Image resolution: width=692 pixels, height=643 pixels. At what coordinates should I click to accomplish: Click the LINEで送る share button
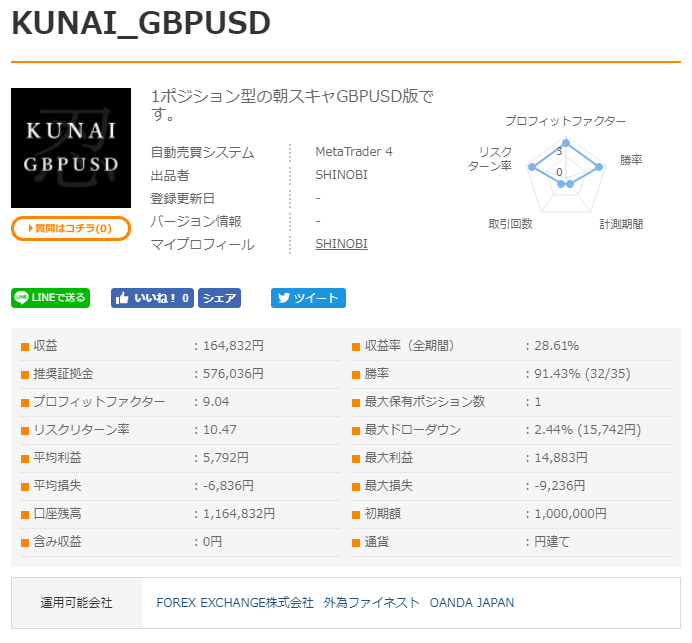tap(50, 298)
